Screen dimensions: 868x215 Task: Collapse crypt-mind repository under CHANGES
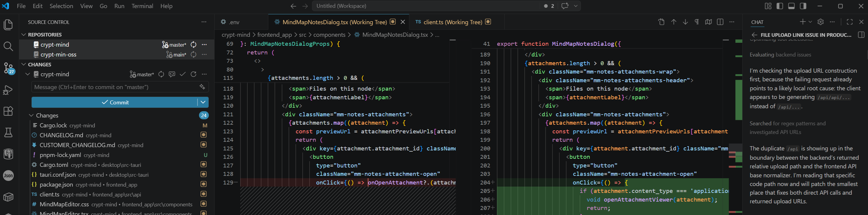27,74
